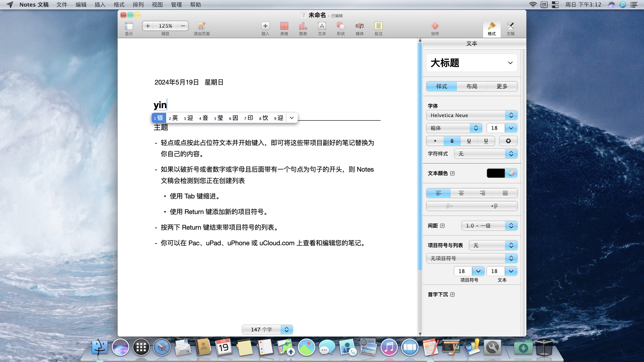Open the Helvetica Neue font dropdown
This screenshot has width=644, height=362.
point(472,115)
